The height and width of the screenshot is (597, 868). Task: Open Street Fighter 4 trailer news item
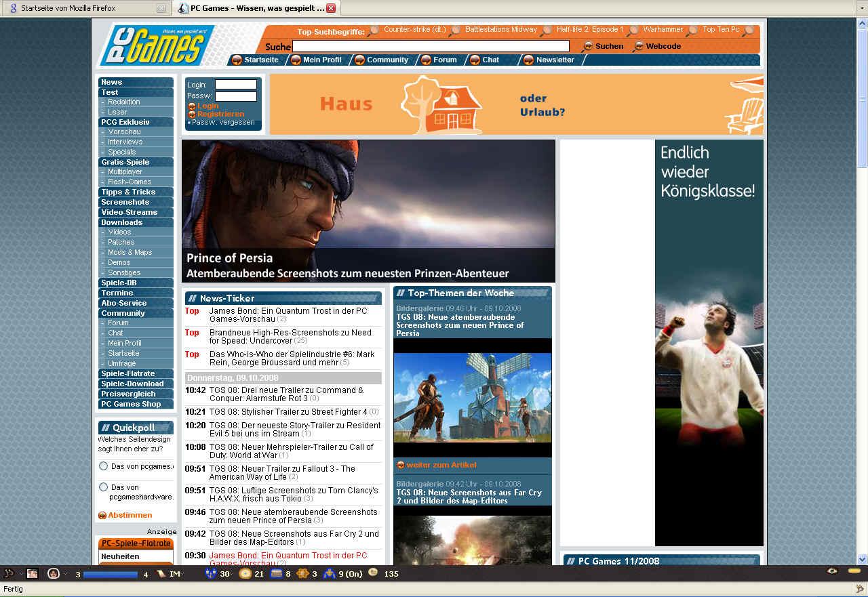pos(288,412)
